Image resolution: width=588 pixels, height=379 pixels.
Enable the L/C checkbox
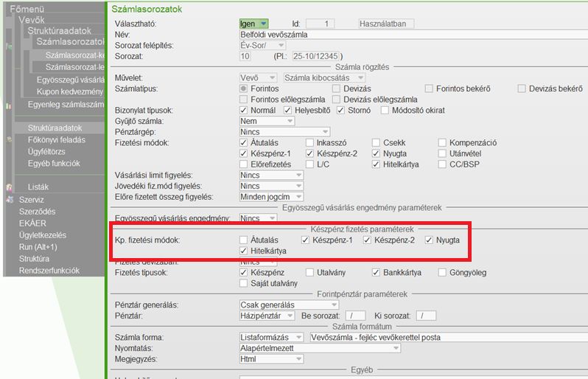309,164
